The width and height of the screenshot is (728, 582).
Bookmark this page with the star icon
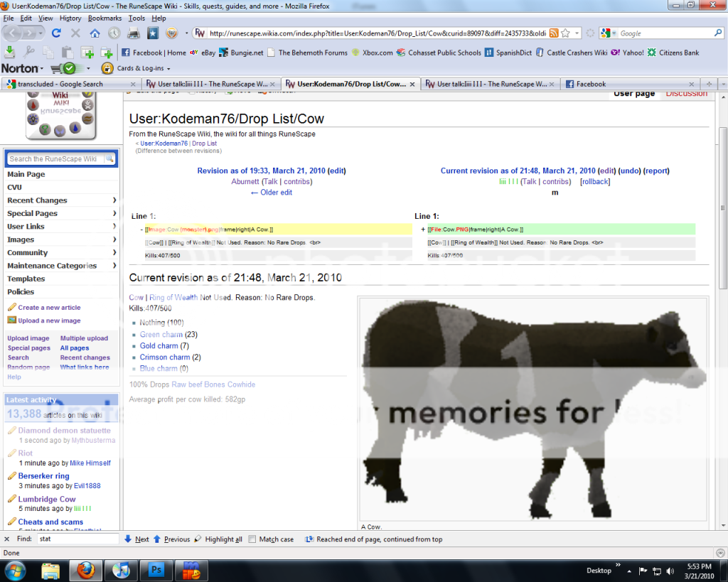click(x=566, y=33)
